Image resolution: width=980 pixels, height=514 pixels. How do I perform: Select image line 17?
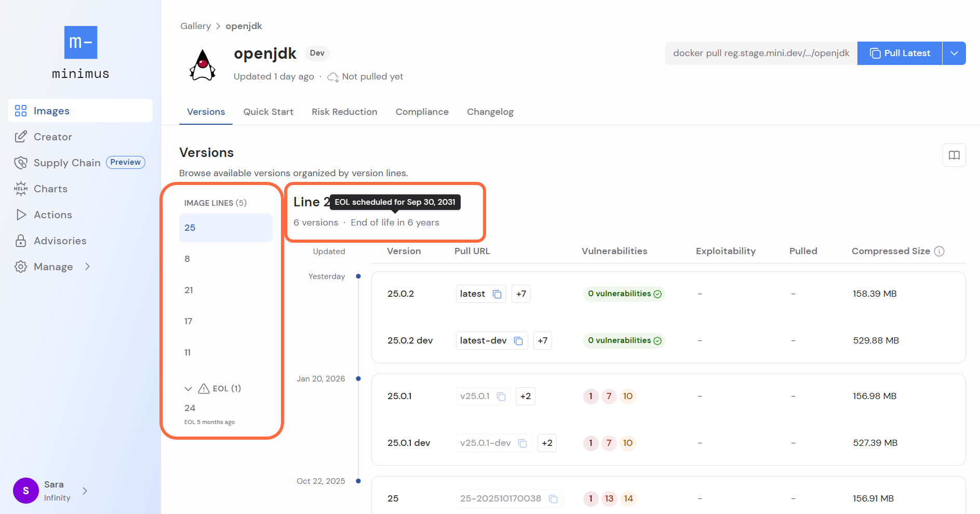pos(226,321)
